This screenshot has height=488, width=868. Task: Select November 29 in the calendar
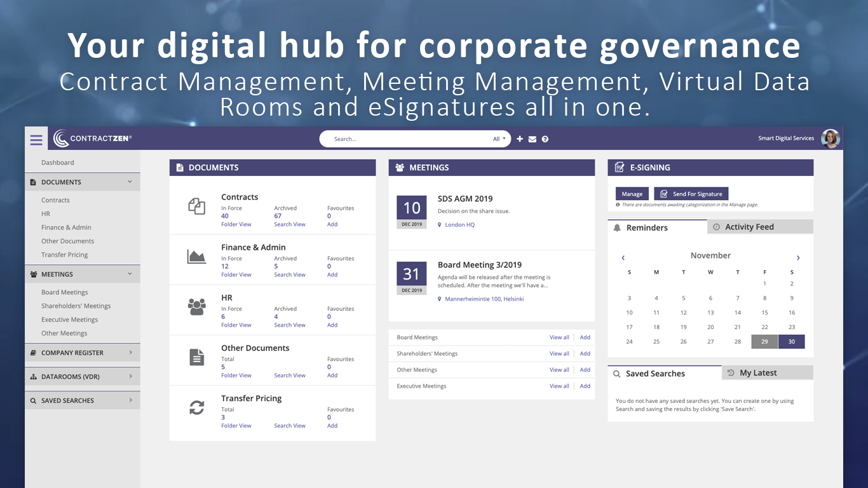coord(764,342)
